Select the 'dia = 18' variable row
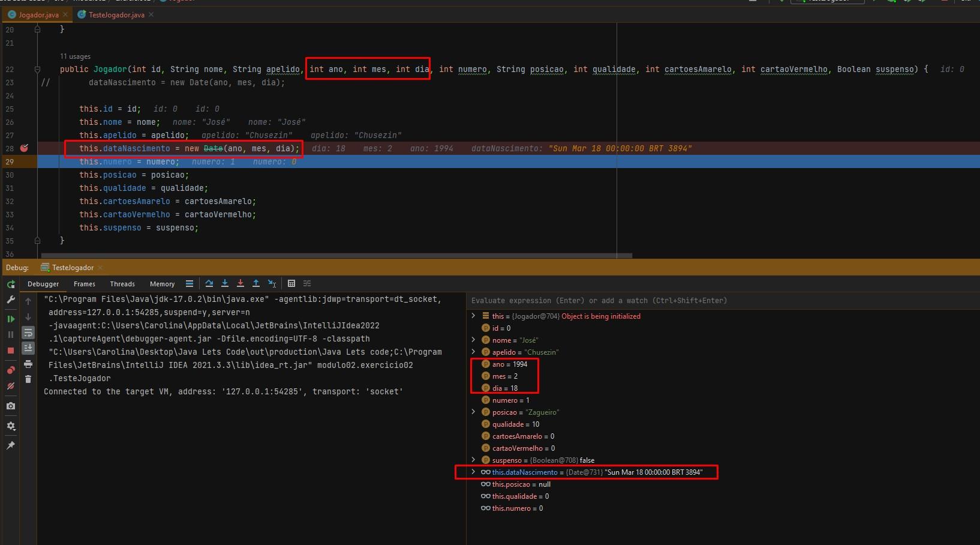Viewport: 980px width, 545px height. tap(723, 388)
